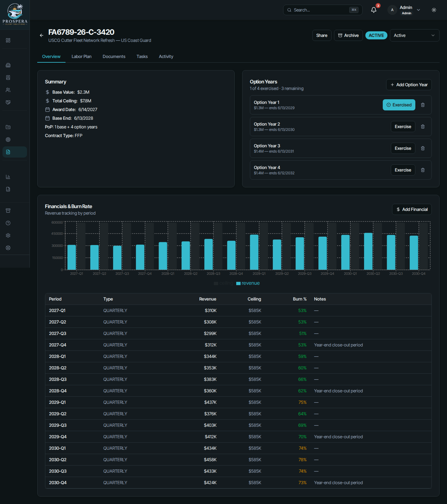Exercise Option Year 4

point(403,170)
